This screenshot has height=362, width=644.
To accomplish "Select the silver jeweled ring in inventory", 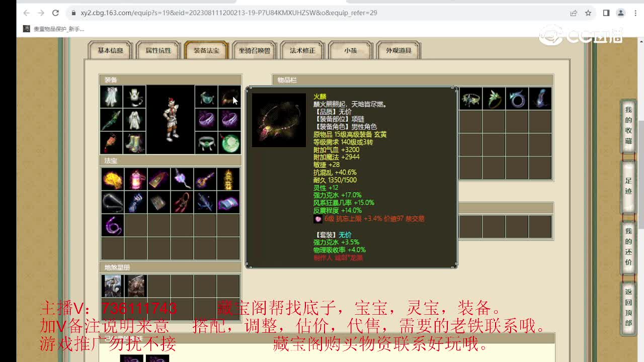I will click(470, 99).
